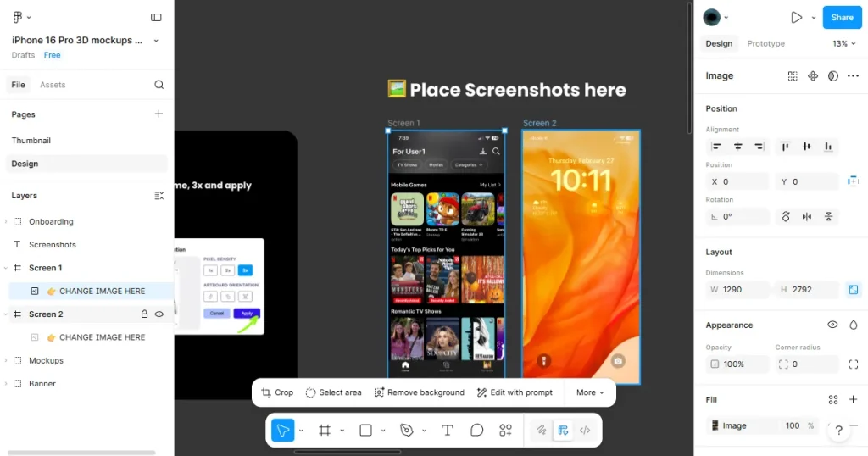The image size is (868, 456).
Task: Click the Share button
Action: pos(842,18)
